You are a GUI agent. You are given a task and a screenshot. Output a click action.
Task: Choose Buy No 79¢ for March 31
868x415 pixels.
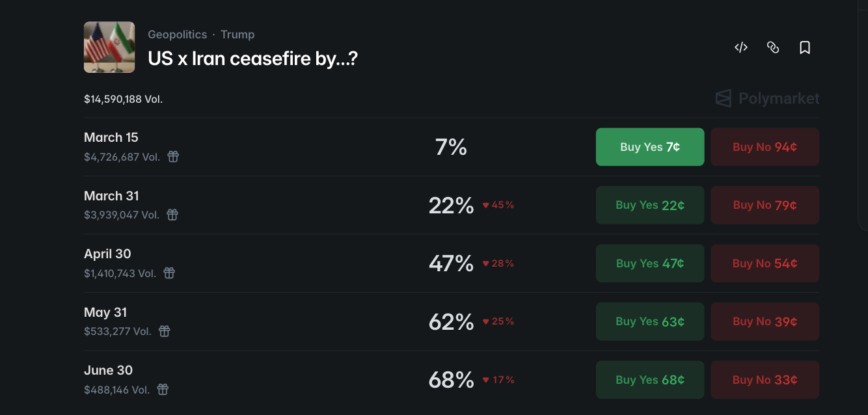pyautogui.click(x=765, y=205)
